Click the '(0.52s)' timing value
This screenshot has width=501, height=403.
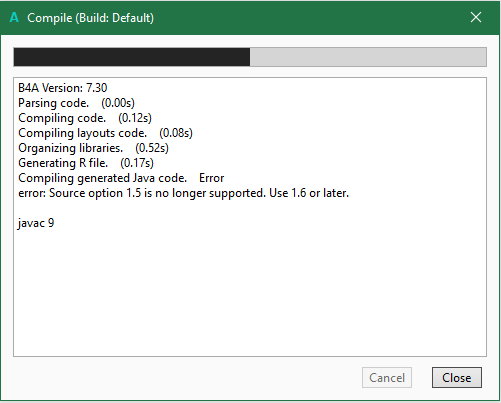tap(152, 148)
